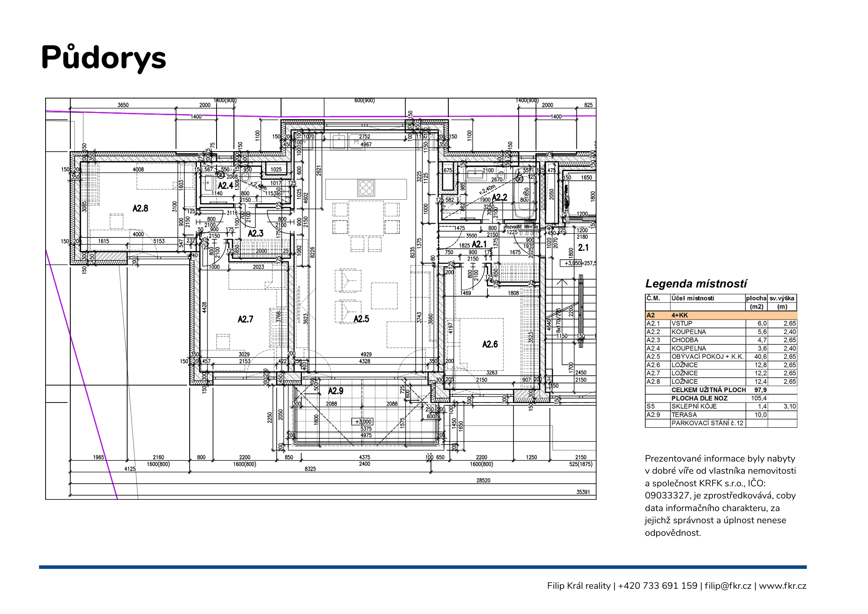Click the 4+KK header row in legend
This screenshot has width=868, height=614.
tap(721, 315)
